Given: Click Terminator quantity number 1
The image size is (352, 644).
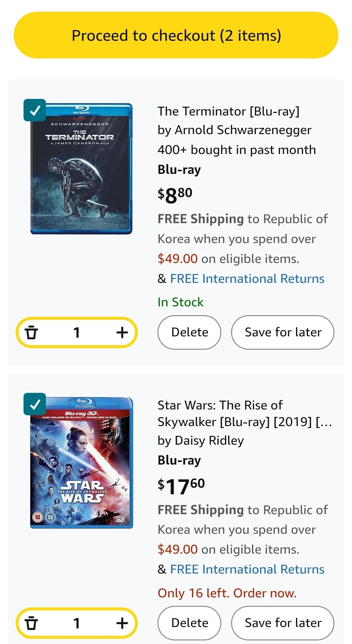Looking at the screenshot, I should (x=77, y=332).
